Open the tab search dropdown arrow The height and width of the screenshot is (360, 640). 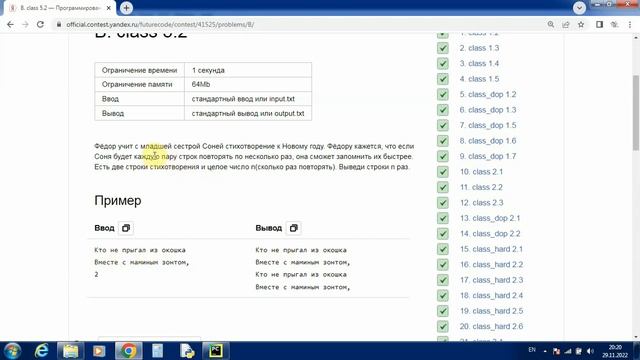[579, 8]
